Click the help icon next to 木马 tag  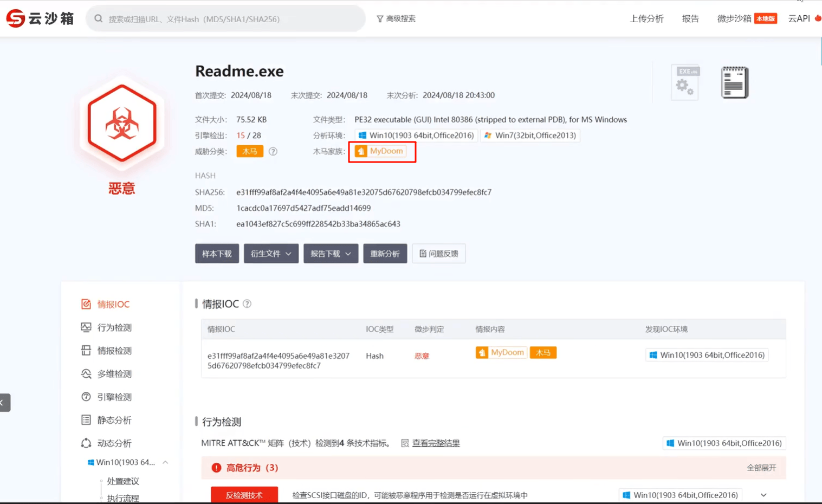coord(273,152)
